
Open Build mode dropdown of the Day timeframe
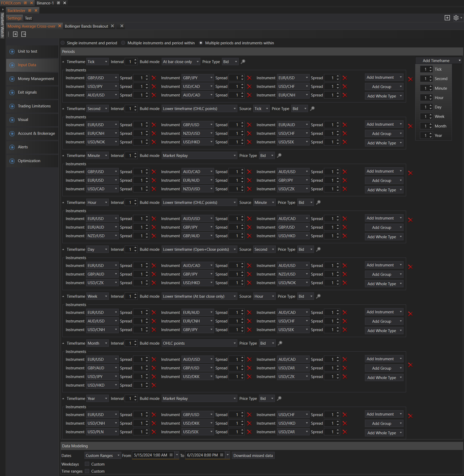[199, 249]
